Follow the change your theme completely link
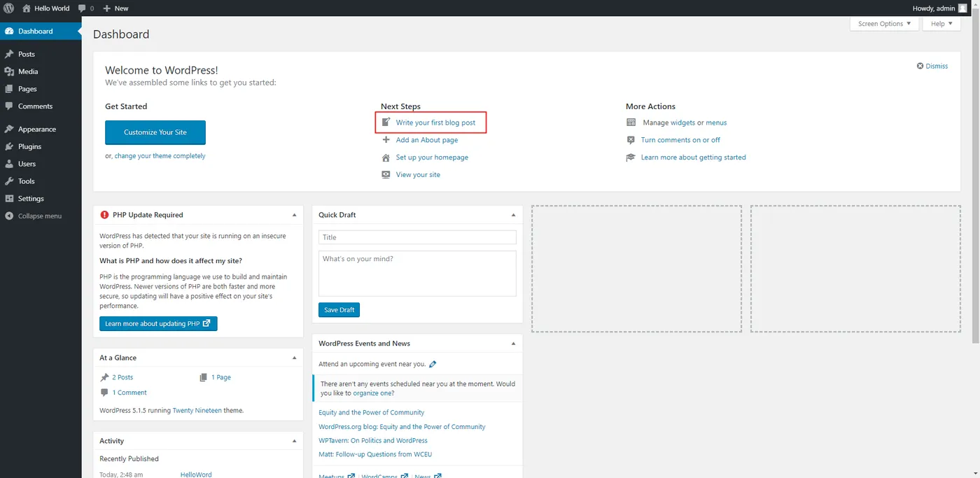The height and width of the screenshot is (478, 980). coord(160,156)
